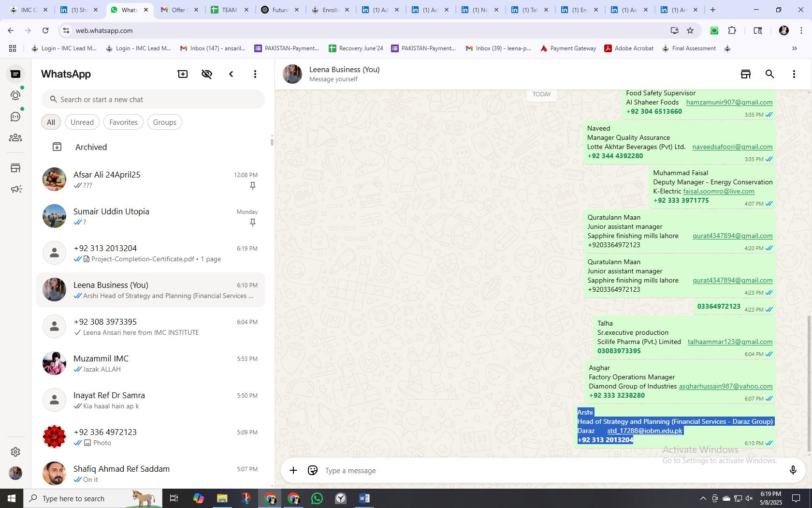
Task: Open File Explorer from taskbar
Action: point(222,498)
